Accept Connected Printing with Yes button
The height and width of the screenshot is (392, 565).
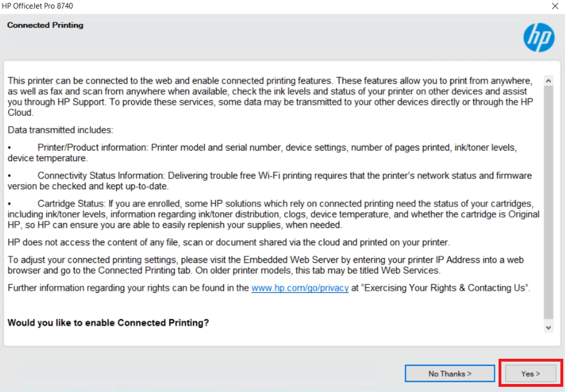[x=531, y=374]
